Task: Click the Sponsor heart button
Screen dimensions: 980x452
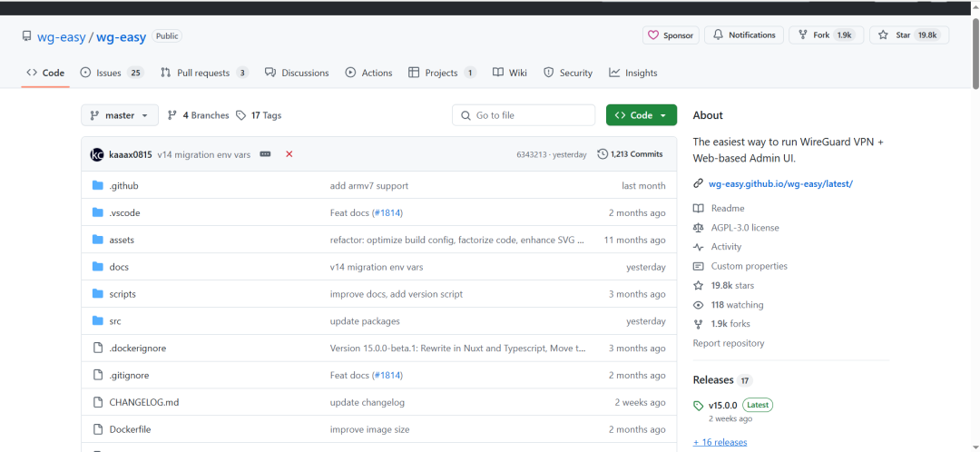Action: [671, 35]
